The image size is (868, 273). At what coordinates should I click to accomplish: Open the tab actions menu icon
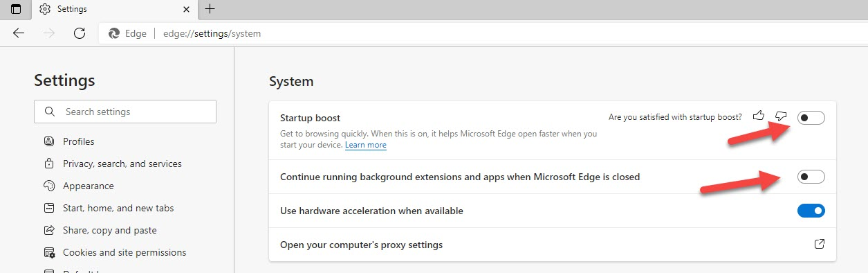pos(16,9)
